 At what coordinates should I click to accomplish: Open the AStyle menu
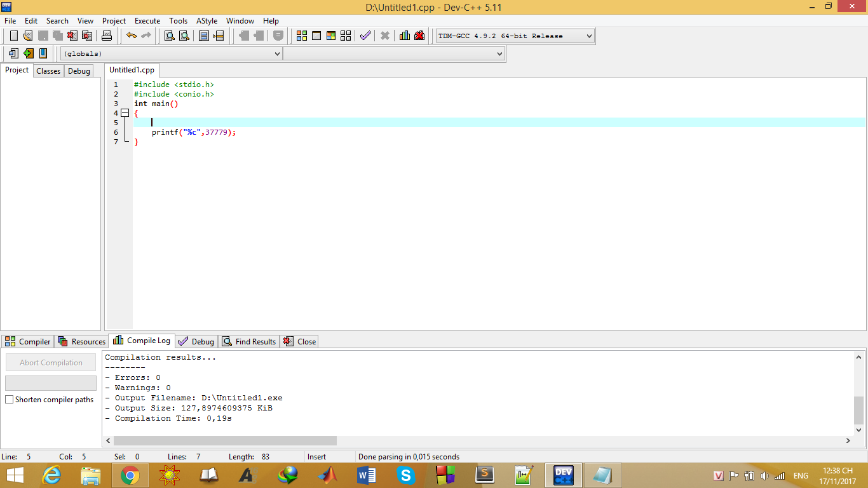[207, 21]
